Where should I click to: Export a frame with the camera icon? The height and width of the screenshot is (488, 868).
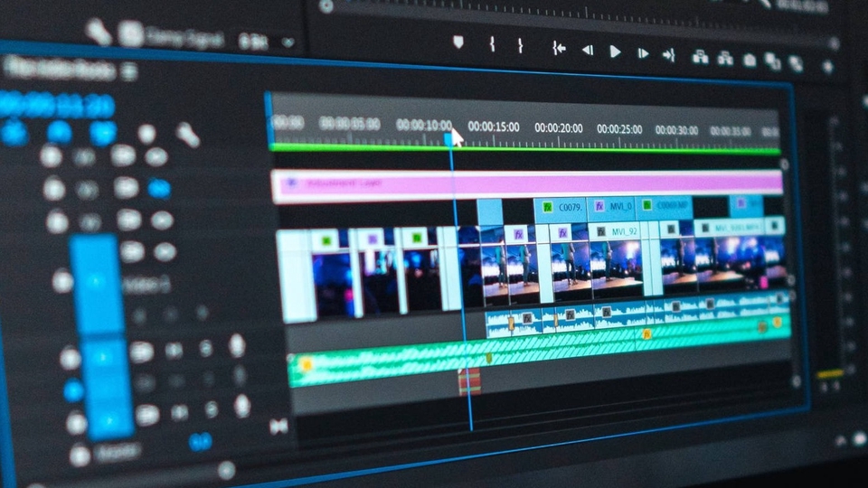pos(750,61)
